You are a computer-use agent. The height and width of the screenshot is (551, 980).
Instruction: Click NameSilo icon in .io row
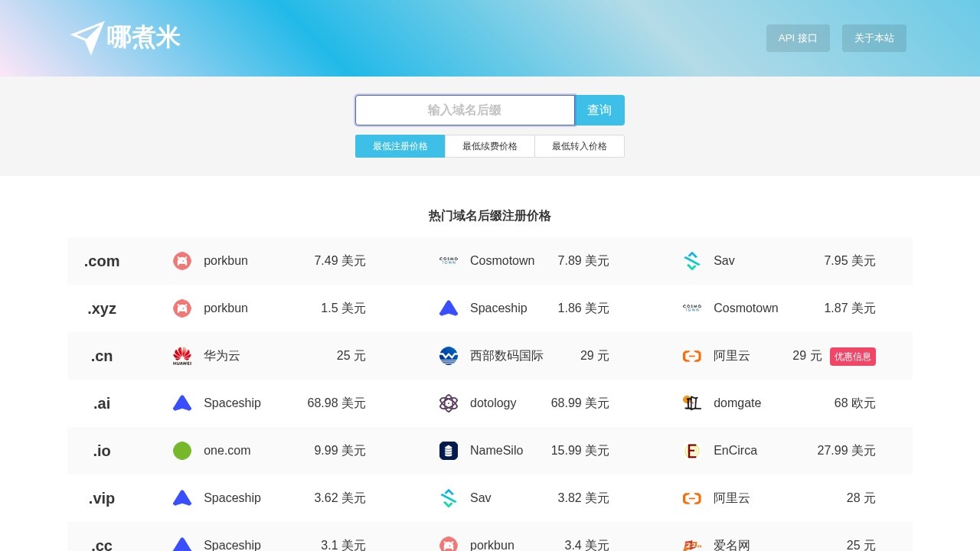click(x=449, y=451)
